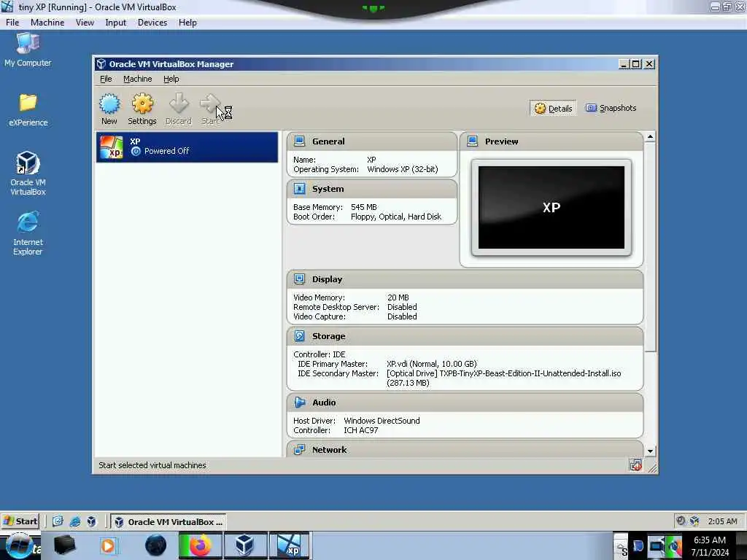Click the System section header
The width and height of the screenshot is (747, 560).
click(371, 189)
